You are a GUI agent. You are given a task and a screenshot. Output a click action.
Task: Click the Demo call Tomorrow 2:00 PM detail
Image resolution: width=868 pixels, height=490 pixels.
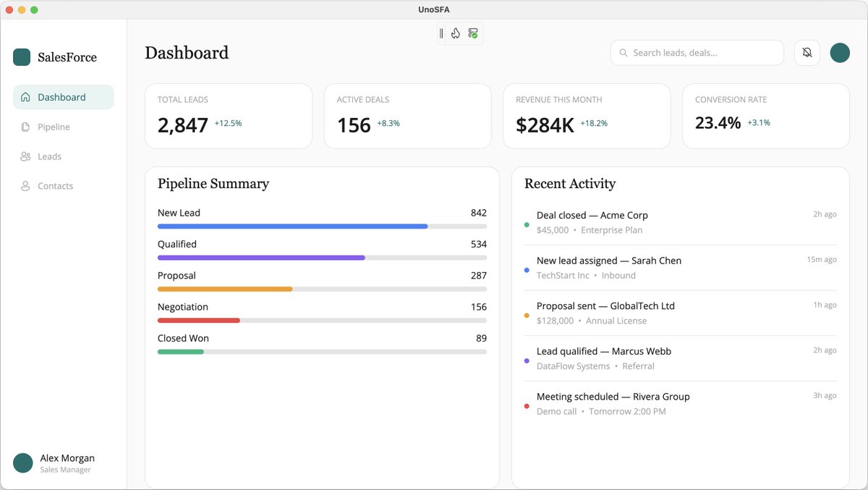click(601, 412)
